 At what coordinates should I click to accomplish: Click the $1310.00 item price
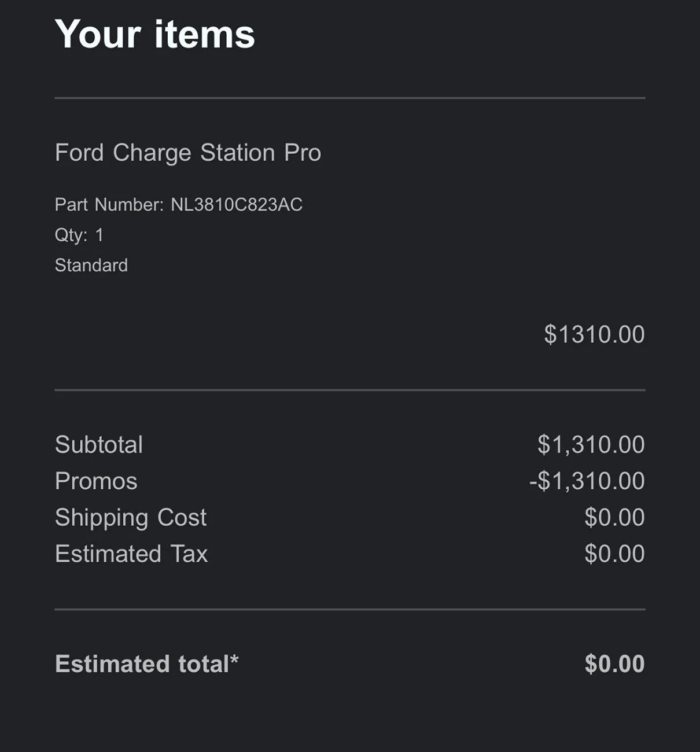(x=594, y=334)
